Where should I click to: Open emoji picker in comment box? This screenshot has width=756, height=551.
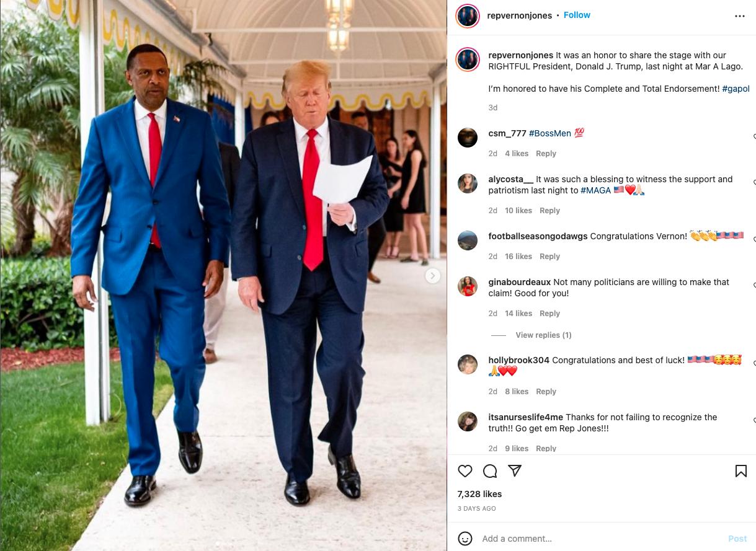[465, 538]
